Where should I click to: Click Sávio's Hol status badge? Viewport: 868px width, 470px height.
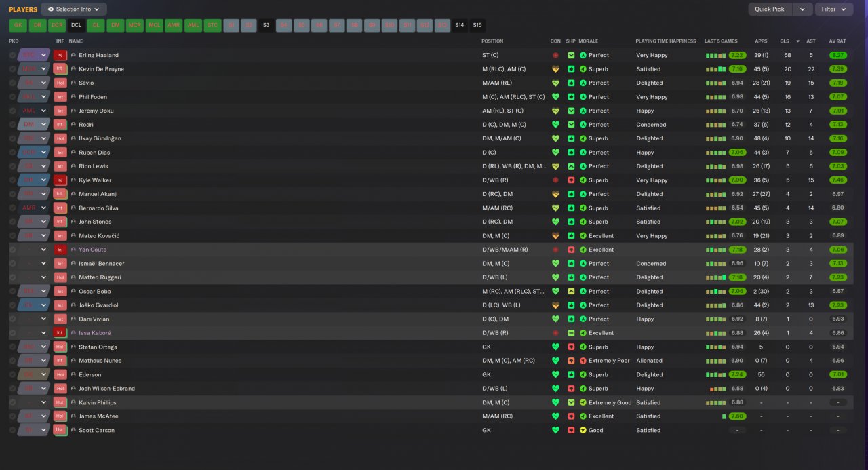pos(60,83)
